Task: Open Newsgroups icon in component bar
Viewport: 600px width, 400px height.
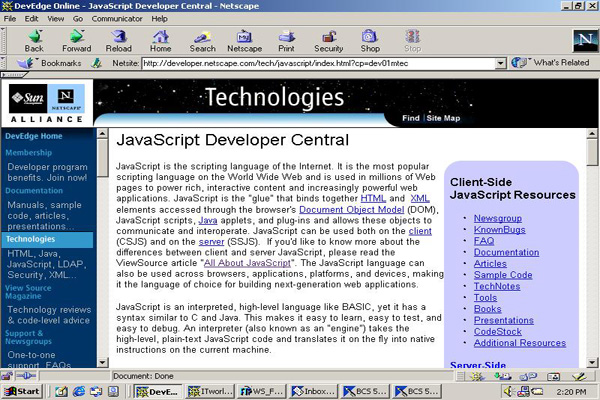Action: click(x=528, y=377)
